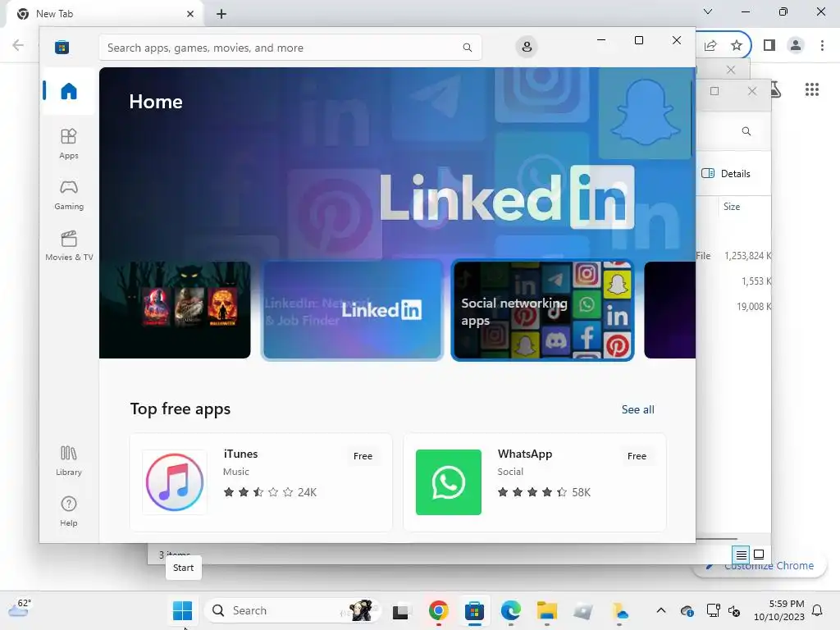Open Microsoft Store from the taskbar

point(474,610)
